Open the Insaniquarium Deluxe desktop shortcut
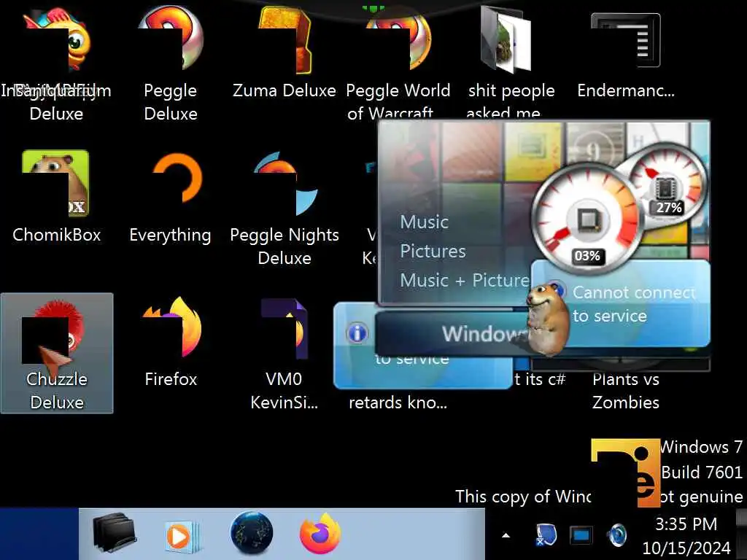This screenshot has height=560, width=747. pos(56,62)
